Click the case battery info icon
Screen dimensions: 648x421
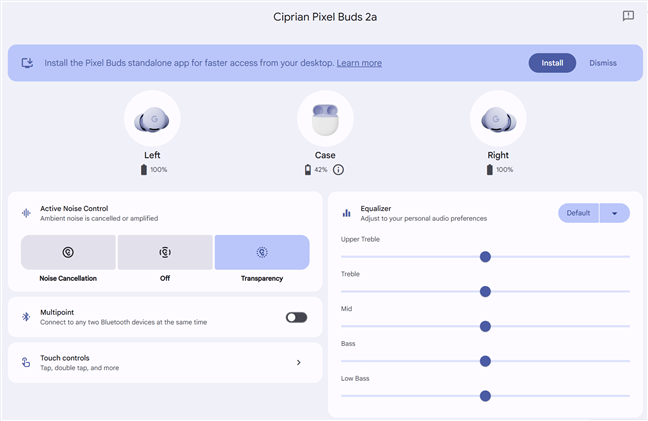(x=338, y=170)
